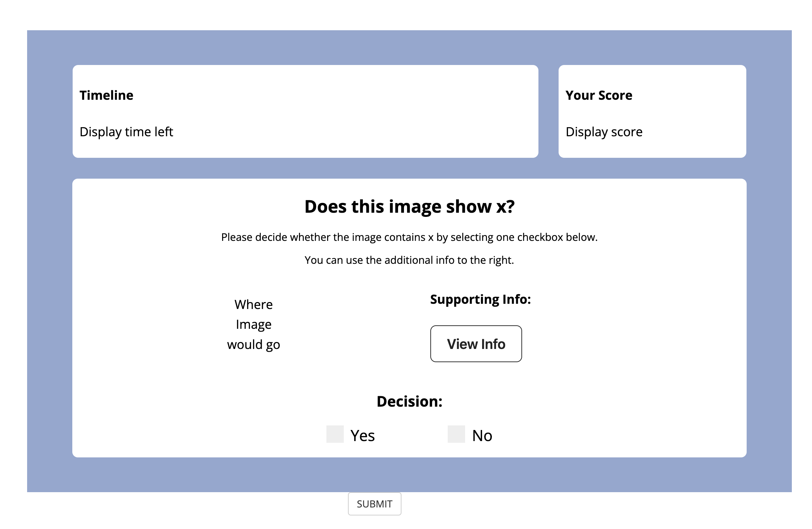
Task: Click the 'Your Score' heading
Action: pos(599,95)
